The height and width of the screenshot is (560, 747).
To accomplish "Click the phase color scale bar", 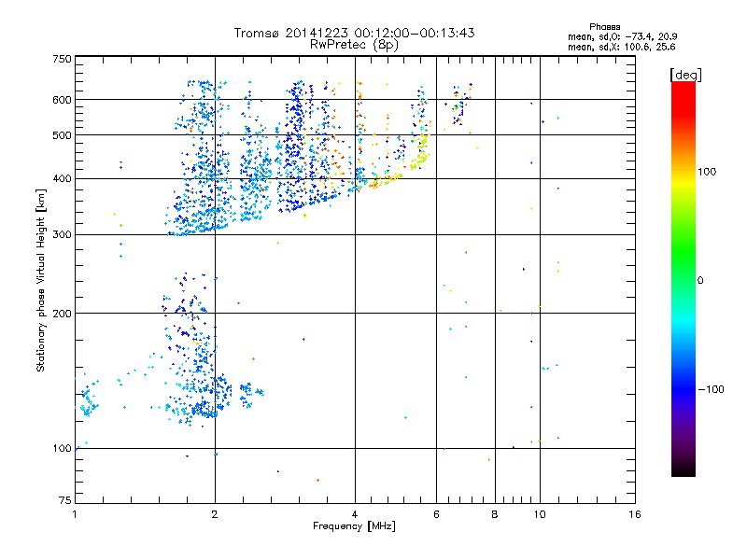I will pos(684,279).
